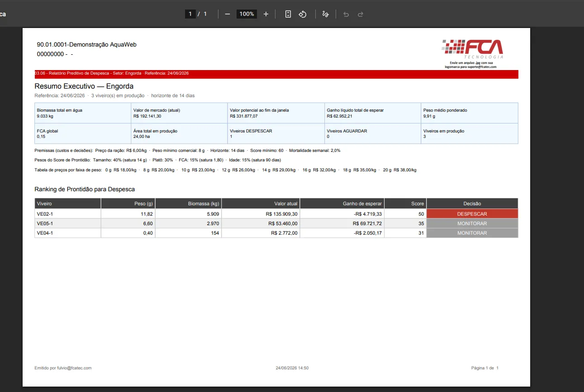Click the value R$ 53.460,00
The image size is (584, 392).
[x=283, y=223]
